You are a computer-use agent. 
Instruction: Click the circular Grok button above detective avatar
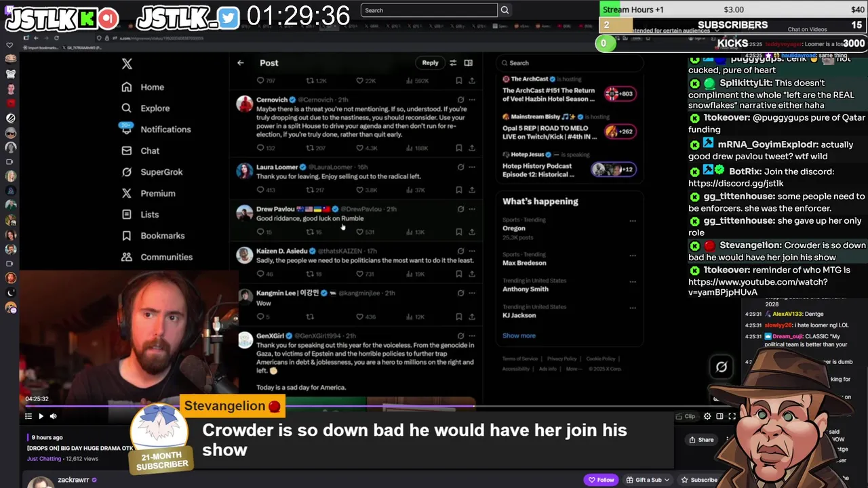722,367
